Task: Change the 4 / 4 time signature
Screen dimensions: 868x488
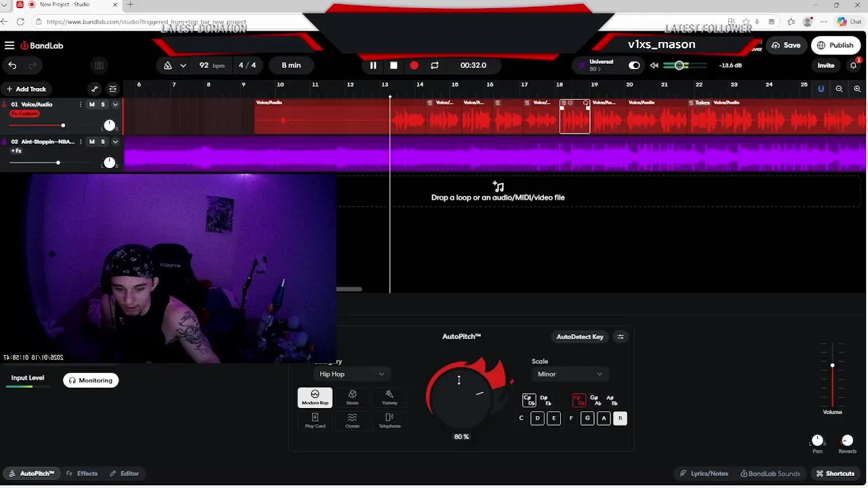Action: (x=248, y=65)
